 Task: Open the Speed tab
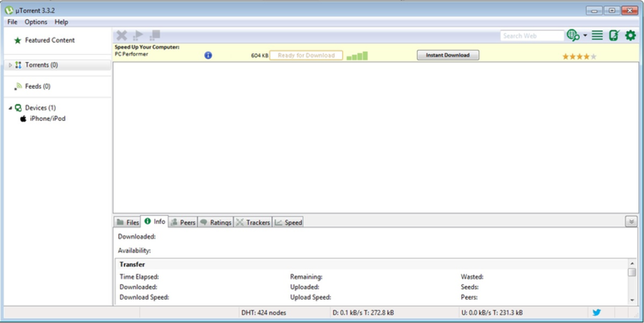point(288,222)
